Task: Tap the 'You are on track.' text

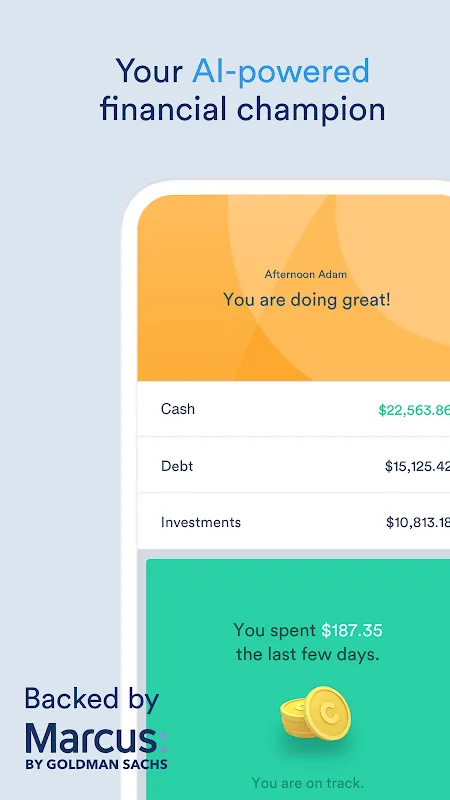Action: pyautogui.click(x=308, y=783)
